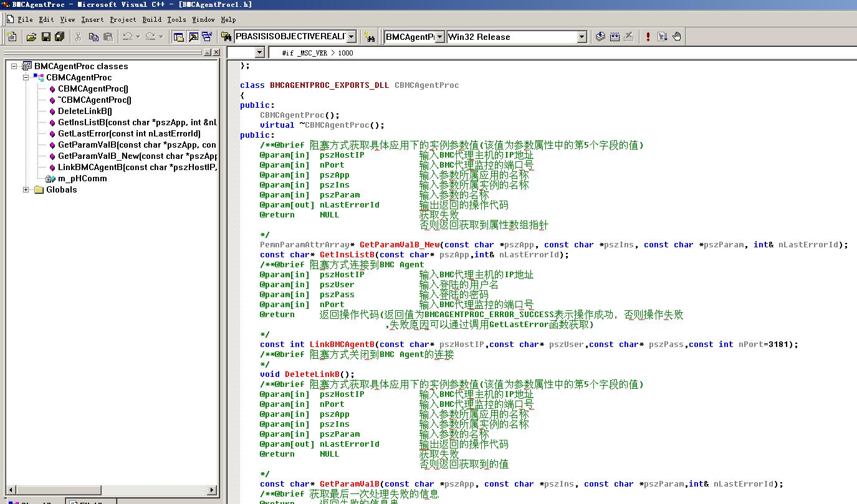Execute program with the red exclamation icon
The image size is (857, 504).
(648, 37)
